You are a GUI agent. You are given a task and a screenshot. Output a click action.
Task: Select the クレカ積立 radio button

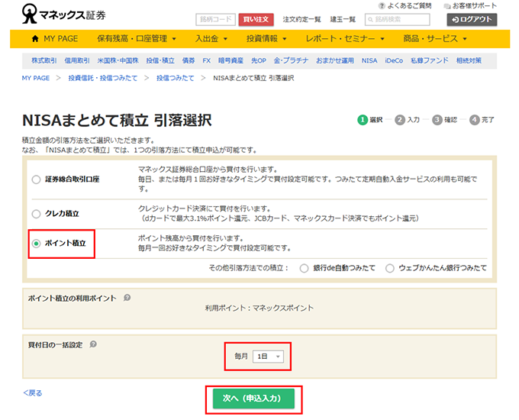[36, 214]
